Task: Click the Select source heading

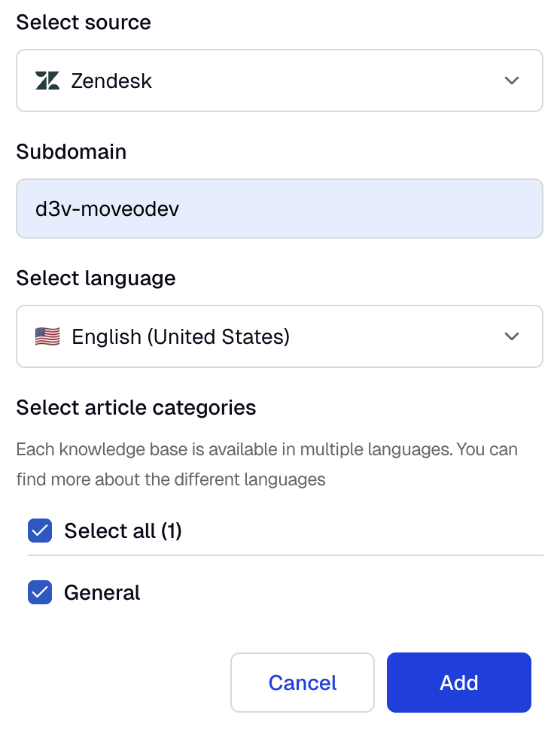Action: point(84,22)
